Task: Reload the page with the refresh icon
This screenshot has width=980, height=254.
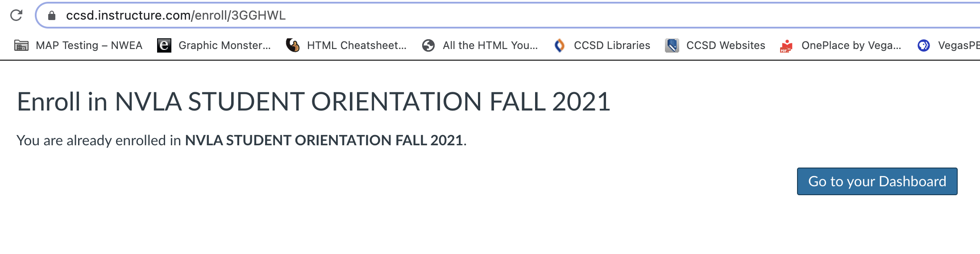Action: click(17, 15)
